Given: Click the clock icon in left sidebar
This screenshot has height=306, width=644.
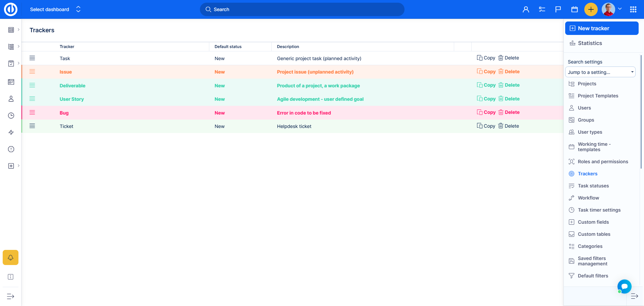Looking at the screenshot, I should (11, 116).
